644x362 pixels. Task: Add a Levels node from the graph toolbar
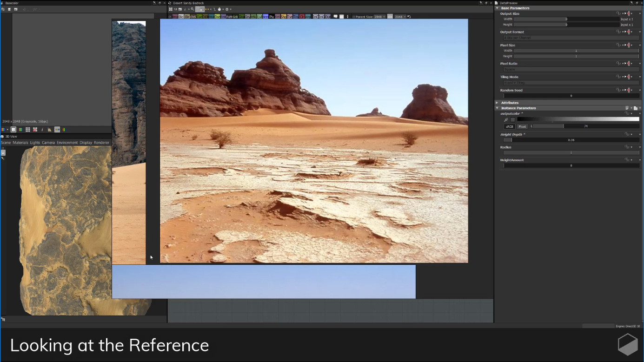click(x=259, y=17)
